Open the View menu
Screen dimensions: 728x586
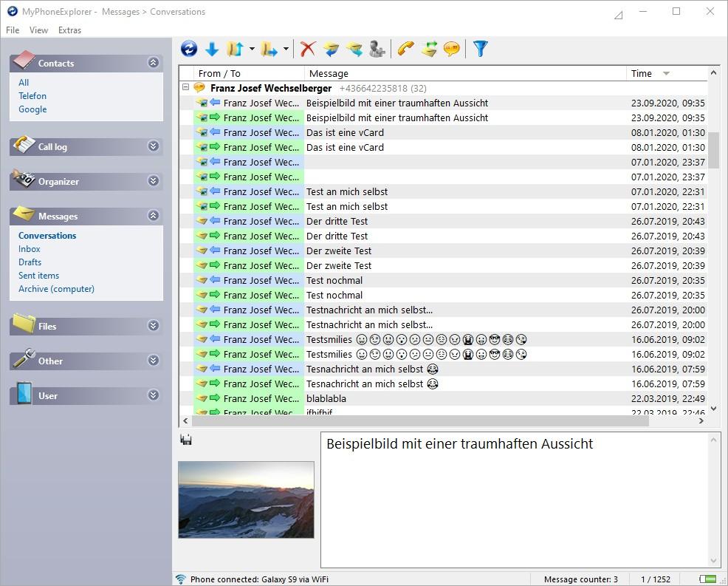(38, 30)
